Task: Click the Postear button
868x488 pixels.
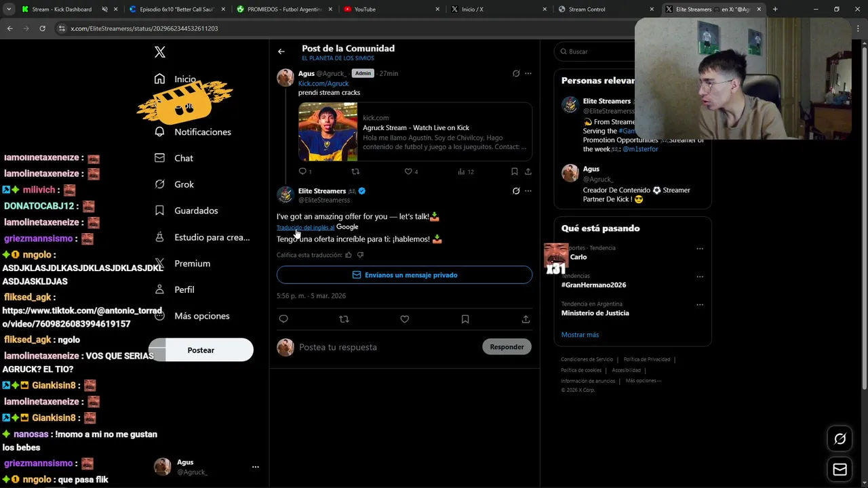Action: (x=201, y=350)
